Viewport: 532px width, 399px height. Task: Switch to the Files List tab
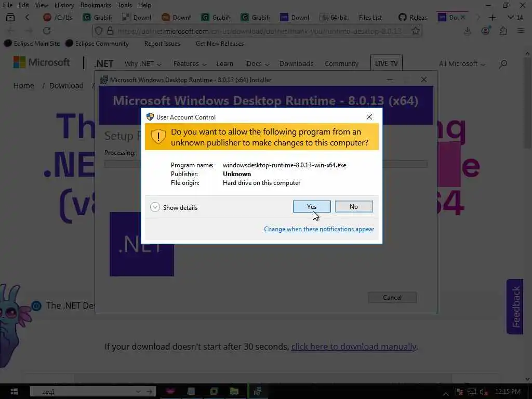point(370,17)
